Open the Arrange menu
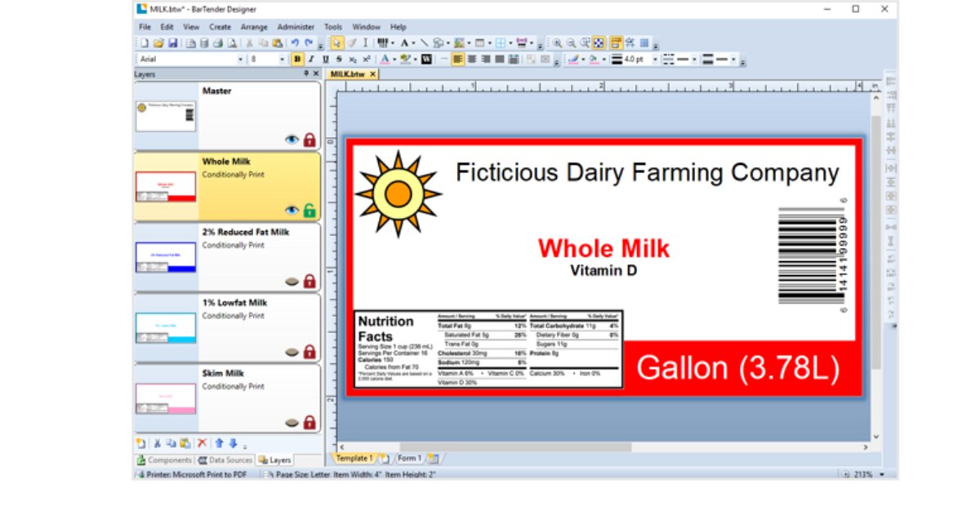The height and width of the screenshot is (506, 980). point(254,27)
